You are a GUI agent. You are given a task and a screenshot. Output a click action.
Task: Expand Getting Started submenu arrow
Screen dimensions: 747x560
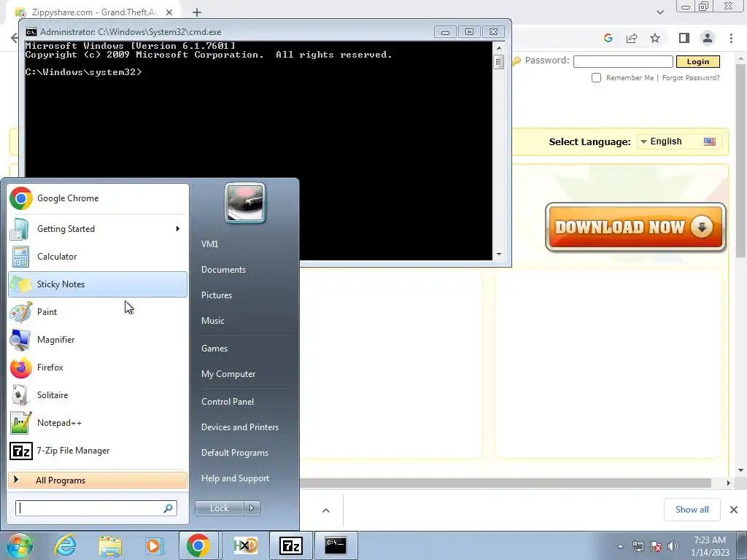(178, 229)
